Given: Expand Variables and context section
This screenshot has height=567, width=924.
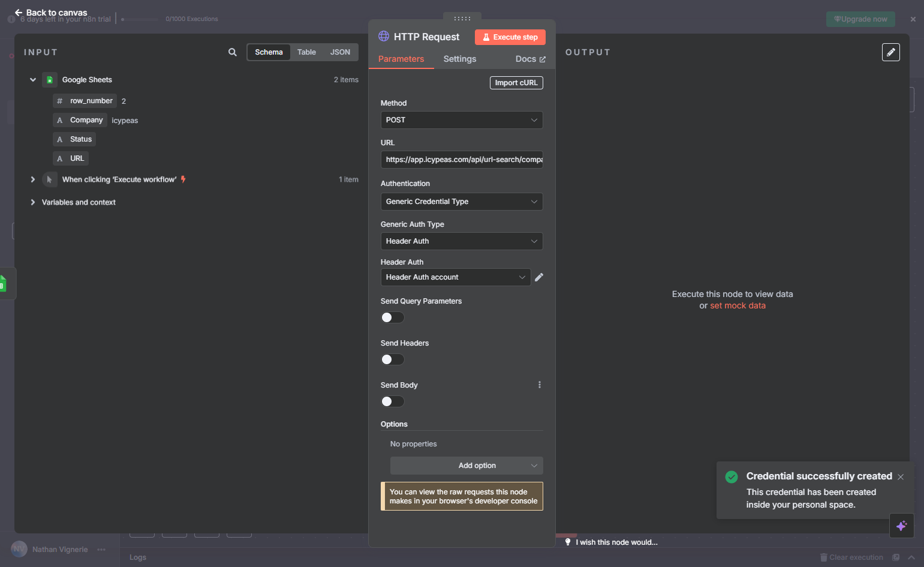Looking at the screenshot, I should click(x=33, y=202).
